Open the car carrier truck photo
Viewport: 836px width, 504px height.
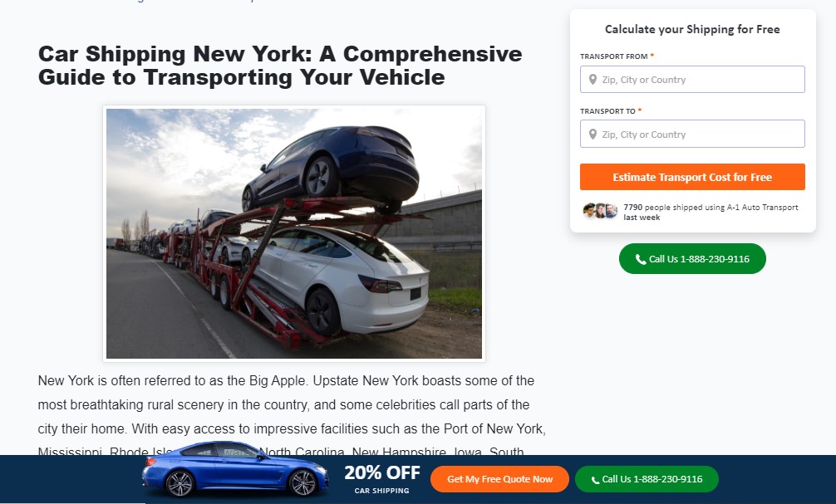pyautogui.click(x=294, y=233)
